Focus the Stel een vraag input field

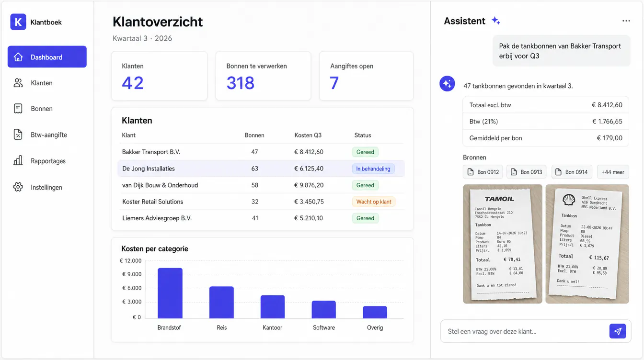[525, 331]
